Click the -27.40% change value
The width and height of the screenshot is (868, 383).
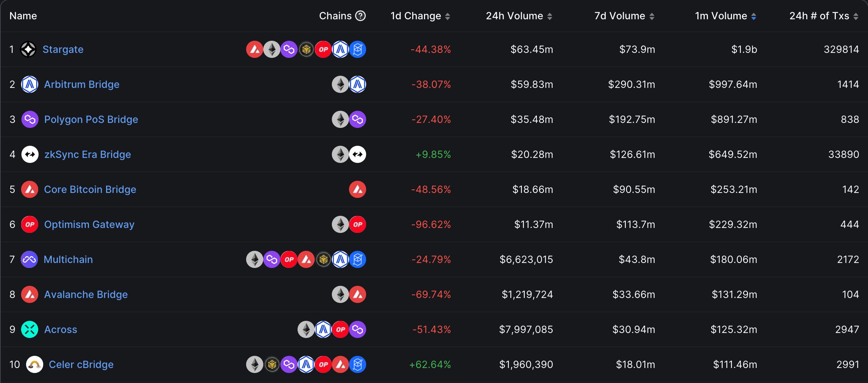coord(431,119)
